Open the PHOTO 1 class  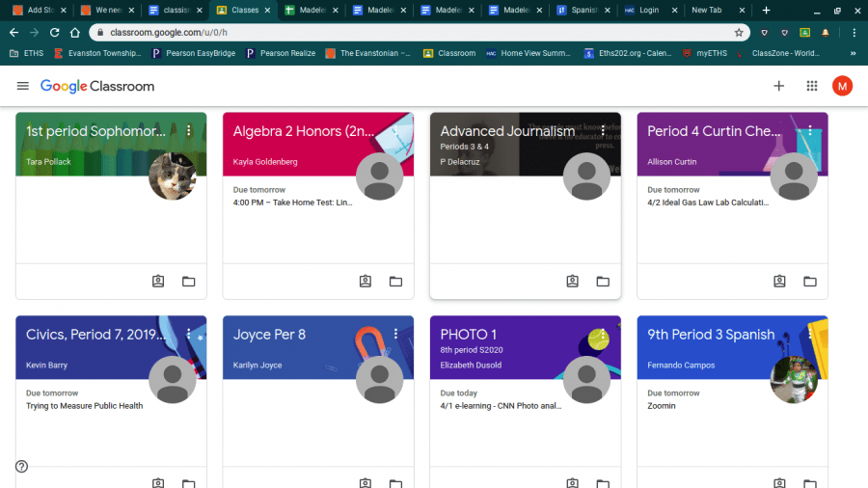469,335
